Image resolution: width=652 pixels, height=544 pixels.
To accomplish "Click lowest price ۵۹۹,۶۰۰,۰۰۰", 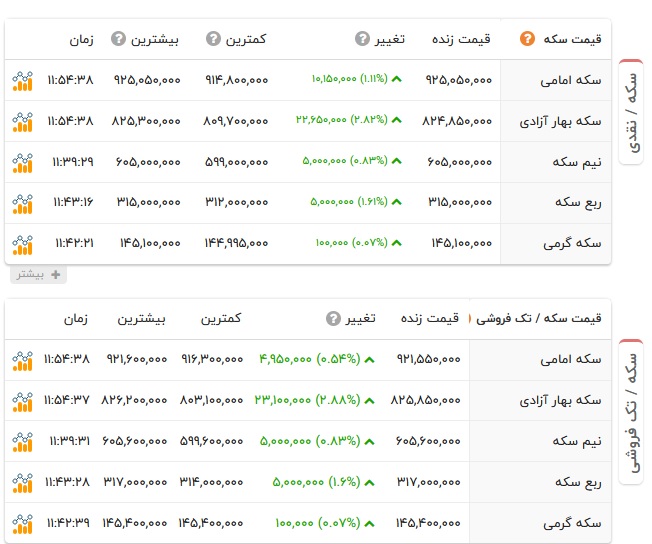I will (211, 440).
